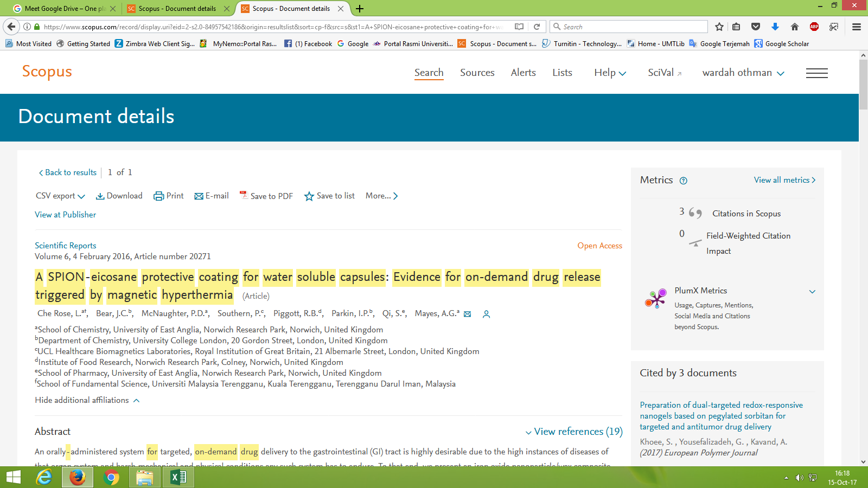Go to Sources in navigation bar
Image resolution: width=868 pixels, height=488 pixels.
[477, 73]
